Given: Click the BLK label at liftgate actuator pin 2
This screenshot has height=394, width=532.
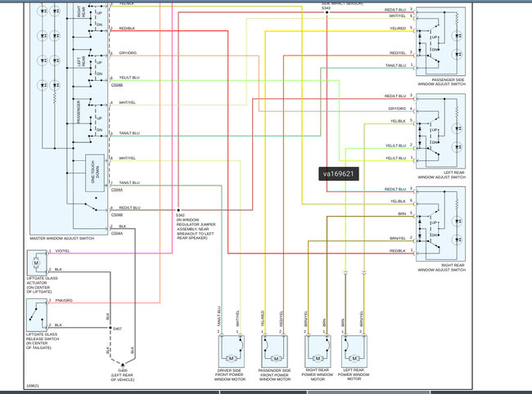Looking at the screenshot, I should tap(58, 270).
